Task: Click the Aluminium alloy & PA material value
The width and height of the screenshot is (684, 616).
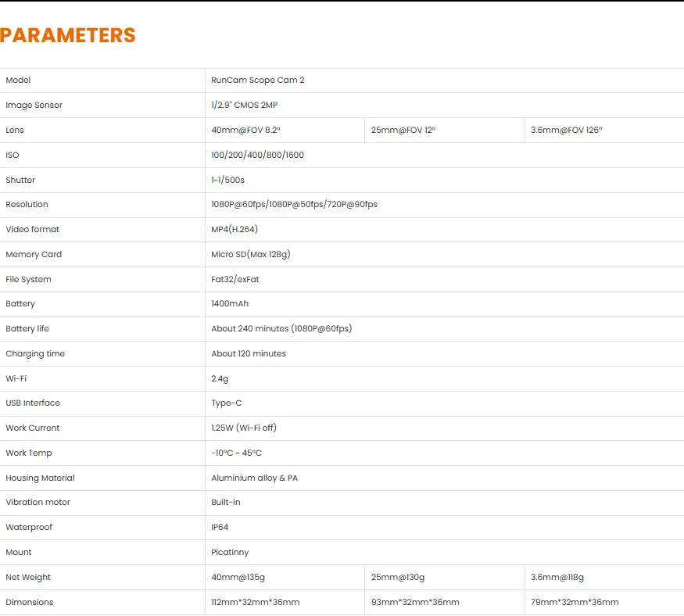Action: 254,478
